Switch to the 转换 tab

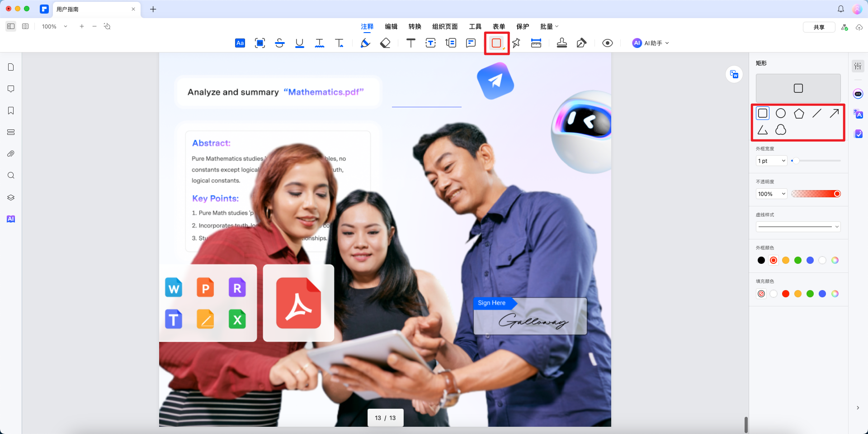[415, 27]
